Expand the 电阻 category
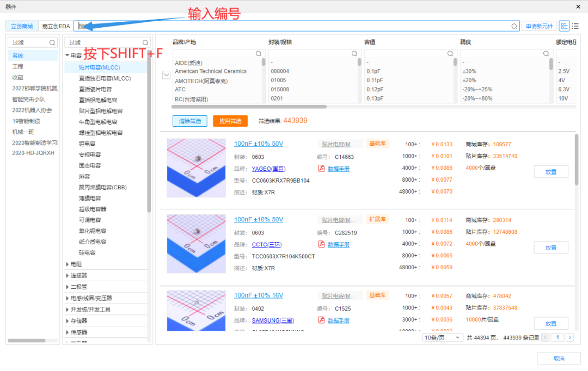 coord(67,264)
